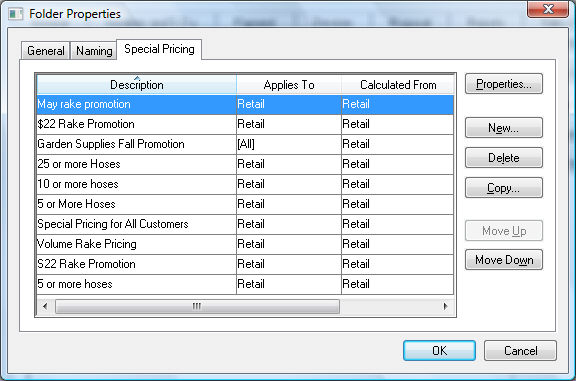This screenshot has height=381, width=576.
Task: Copy the selected pricing entry
Action: (504, 188)
